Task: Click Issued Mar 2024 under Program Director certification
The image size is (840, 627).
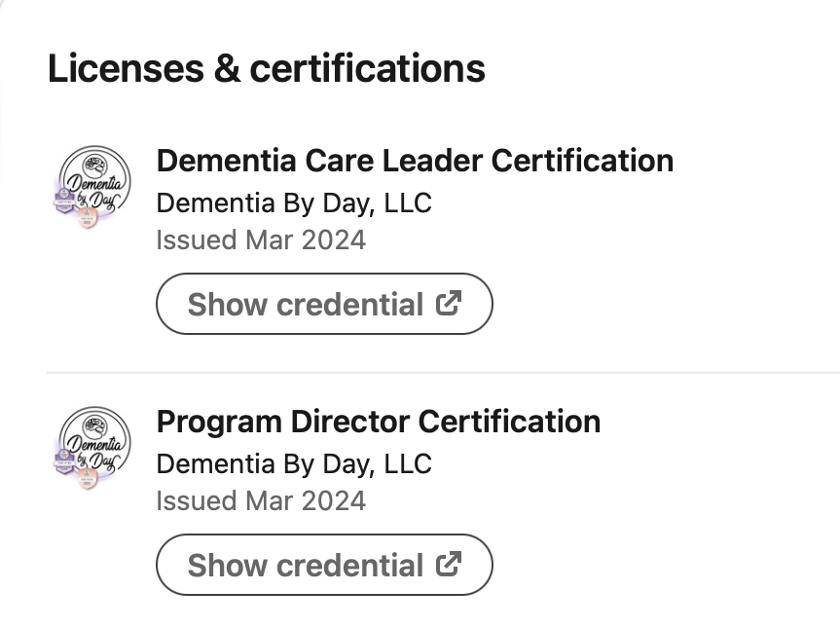Action: tap(261, 500)
